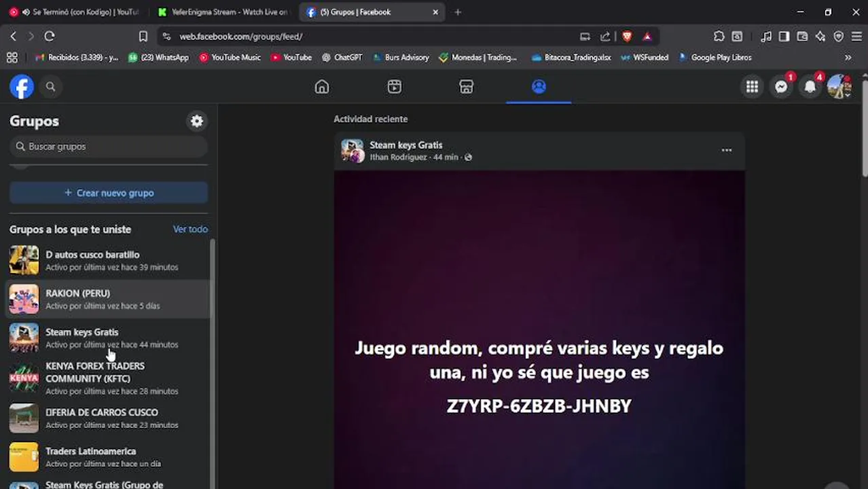Image resolution: width=868 pixels, height=489 pixels.
Task: Open FERIA DE CARROS CUSCO group
Action: 109,418
